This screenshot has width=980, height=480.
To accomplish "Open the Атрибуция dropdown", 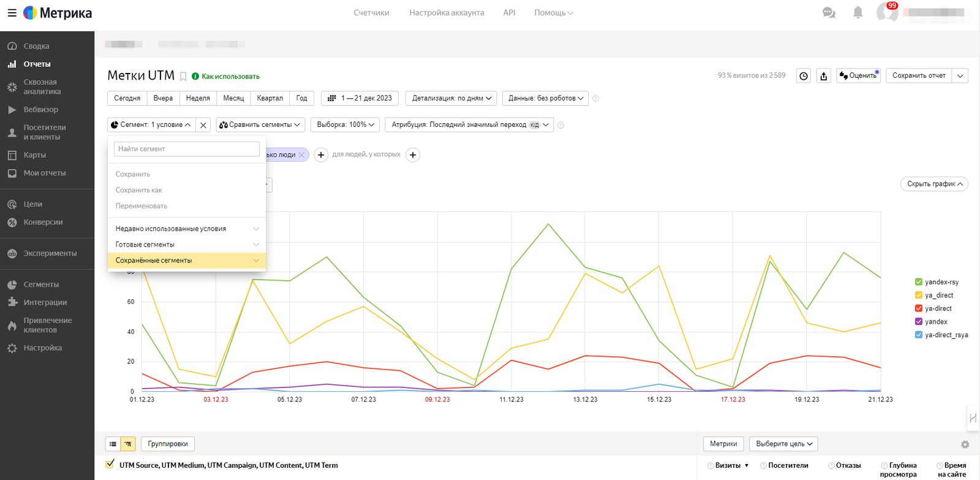I will (x=469, y=125).
